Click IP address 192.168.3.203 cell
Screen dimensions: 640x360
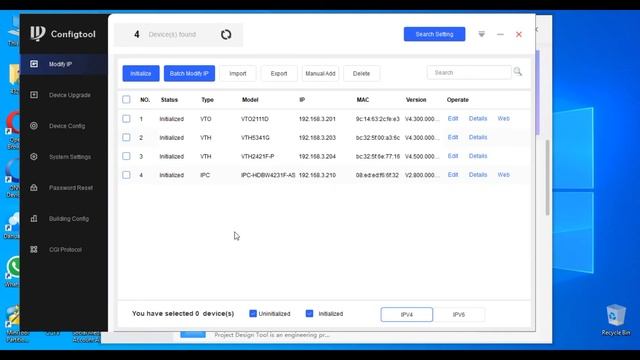317,138
